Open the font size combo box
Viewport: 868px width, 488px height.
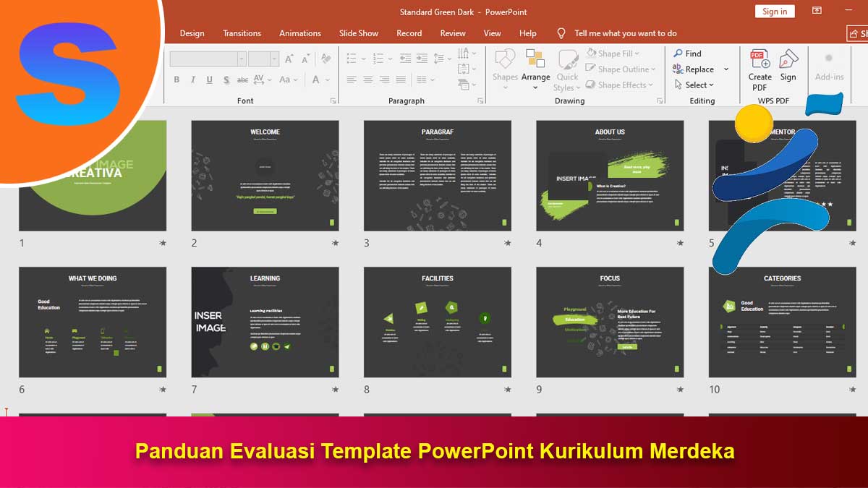[264, 59]
